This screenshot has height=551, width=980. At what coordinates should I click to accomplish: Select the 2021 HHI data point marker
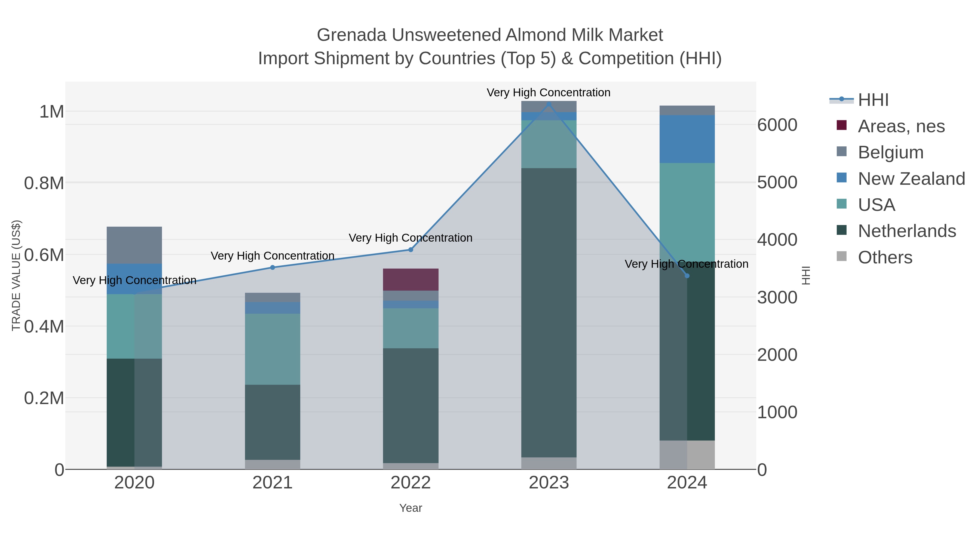[272, 267]
